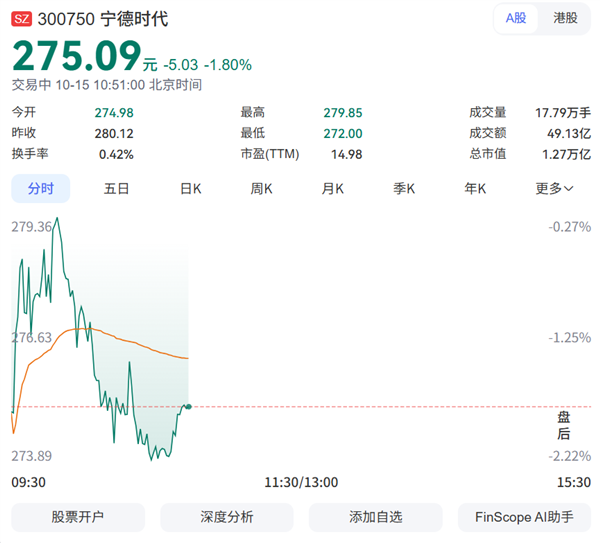Click the 总市值 value 1.27万亿
Image resolution: width=600 pixels, height=543 pixels.
click(566, 155)
